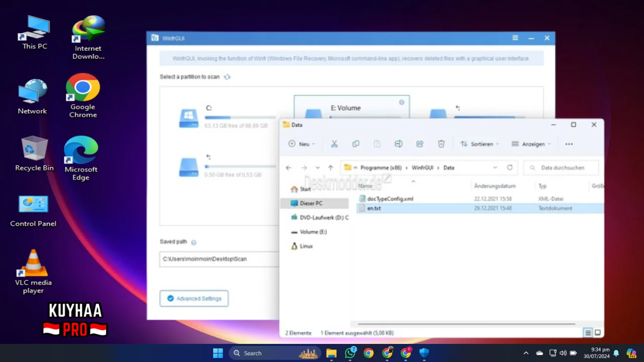644x362 pixels.
Task: Open Internet Download Manager desktop shortcut
Action: (88, 38)
